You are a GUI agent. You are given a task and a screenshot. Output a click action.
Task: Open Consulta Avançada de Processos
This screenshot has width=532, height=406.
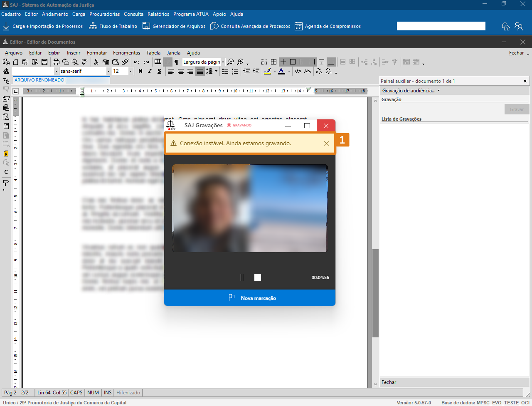click(x=250, y=26)
